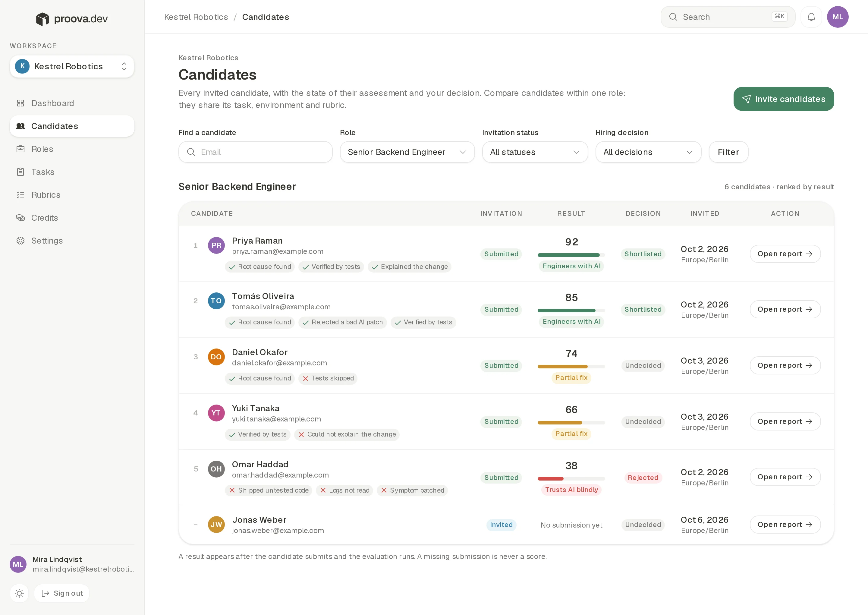868x615 pixels.
Task: Click Omar Haddad's OH avatar
Action: click(x=216, y=469)
